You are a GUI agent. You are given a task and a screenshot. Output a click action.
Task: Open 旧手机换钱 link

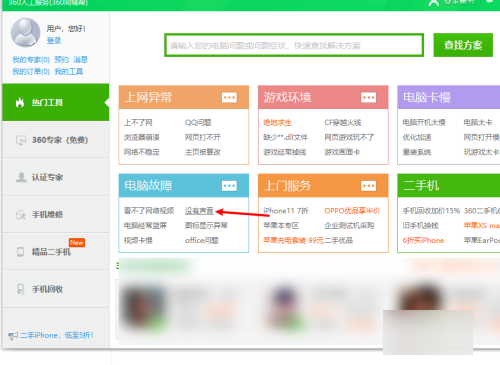pos(420,225)
